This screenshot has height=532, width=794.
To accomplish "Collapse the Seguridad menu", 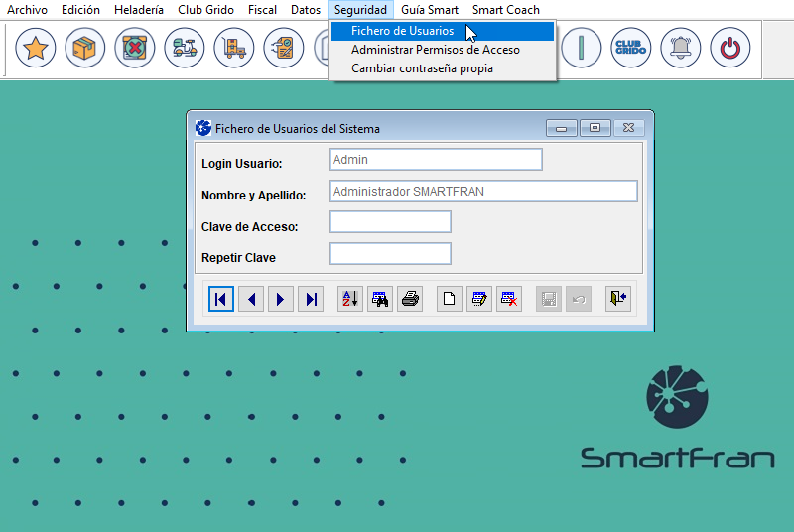I will [x=360, y=10].
